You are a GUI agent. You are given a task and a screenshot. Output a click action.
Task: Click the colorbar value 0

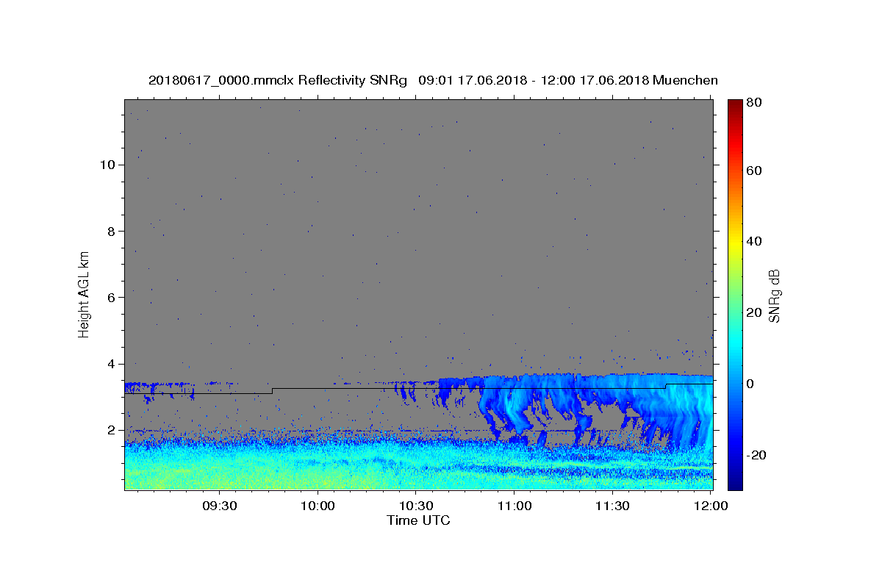[x=752, y=384]
